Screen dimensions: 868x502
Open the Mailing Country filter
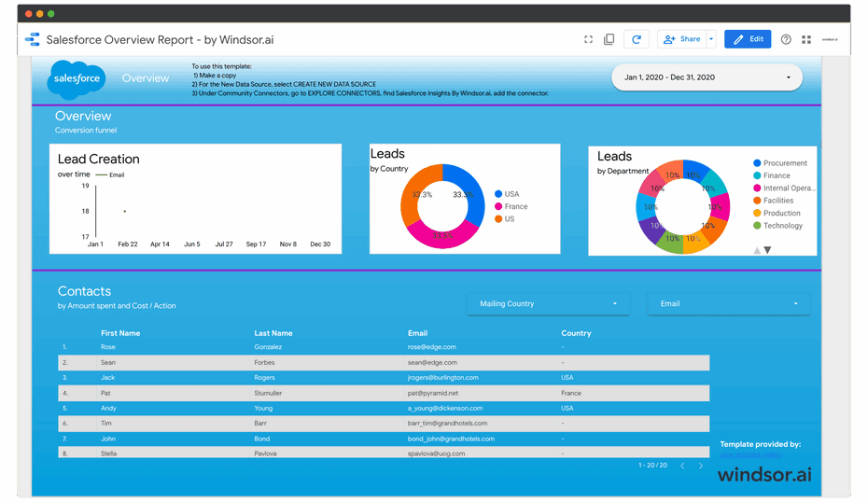pyautogui.click(x=548, y=304)
